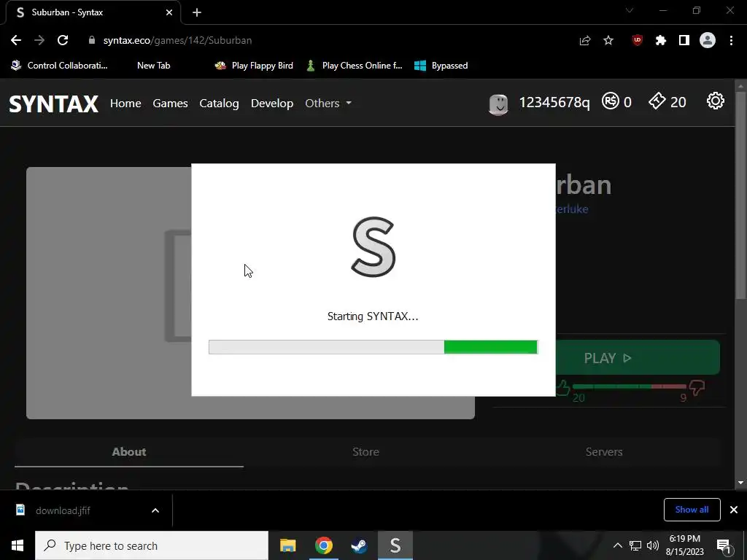Click the lock icon in address bar
Image resolution: width=747 pixels, height=560 pixels.
pyautogui.click(x=92, y=41)
